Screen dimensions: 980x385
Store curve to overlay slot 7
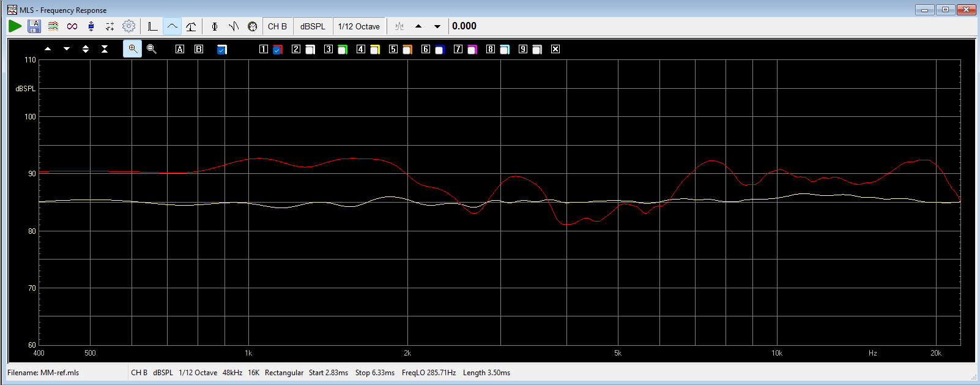458,49
